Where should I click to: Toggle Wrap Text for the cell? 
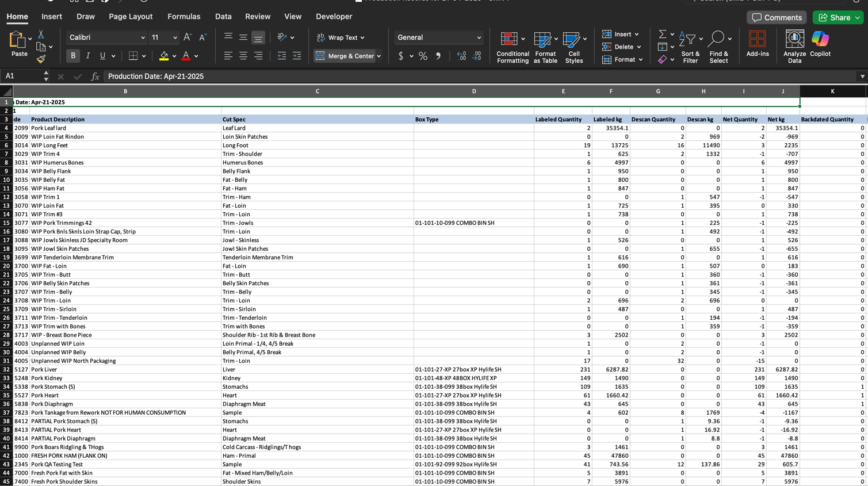click(341, 37)
